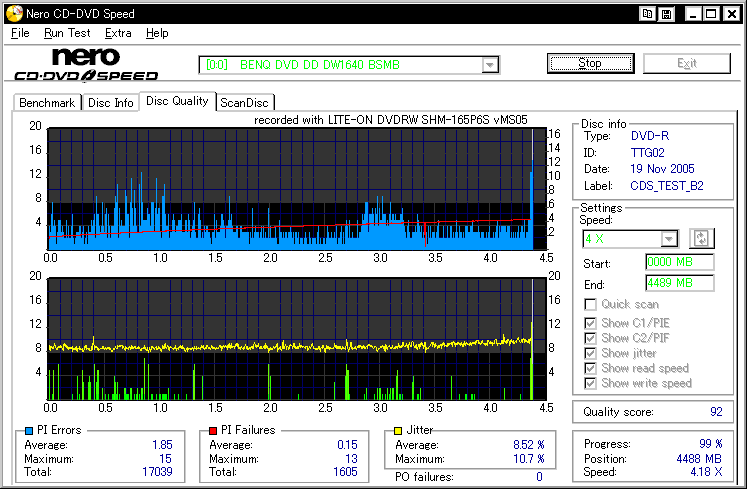The width and height of the screenshot is (747, 489).
Task: Click the End position MB field
Action: [679, 283]
